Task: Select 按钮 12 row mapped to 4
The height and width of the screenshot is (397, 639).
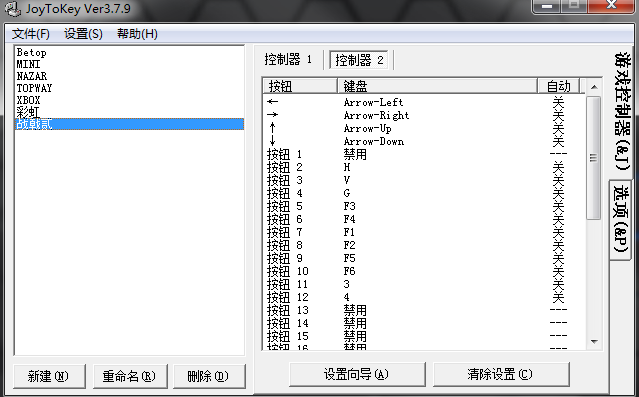Action: pos(424,298)
